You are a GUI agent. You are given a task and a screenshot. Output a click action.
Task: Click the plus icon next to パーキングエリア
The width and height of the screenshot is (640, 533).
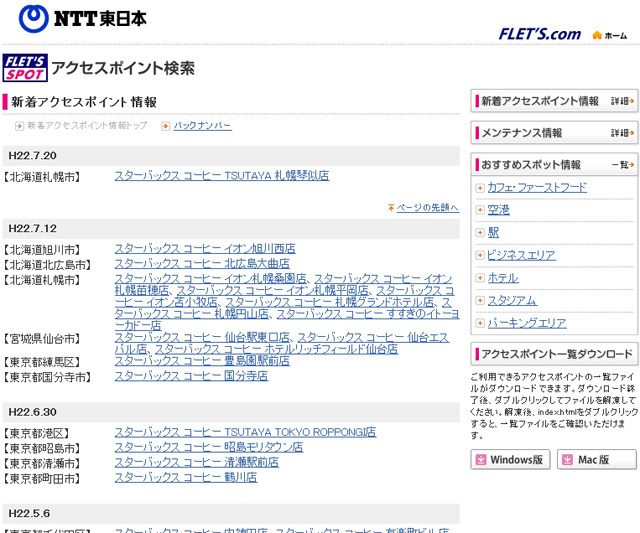pos(480,323)
